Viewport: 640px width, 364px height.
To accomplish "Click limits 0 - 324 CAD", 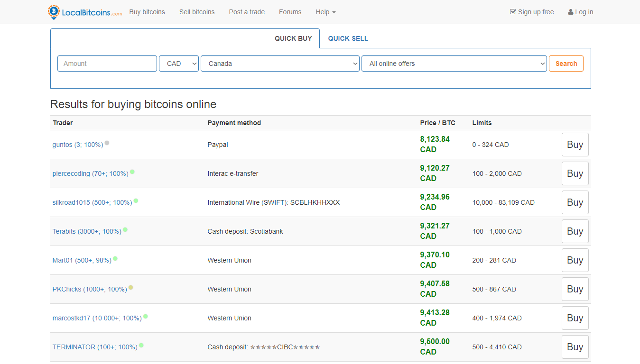I will (x=491, y=145).
